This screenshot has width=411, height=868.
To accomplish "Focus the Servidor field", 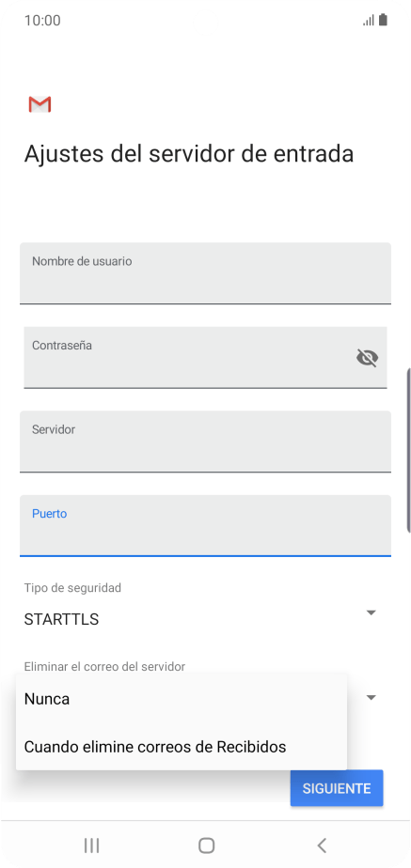I will (x=205, y=442).
